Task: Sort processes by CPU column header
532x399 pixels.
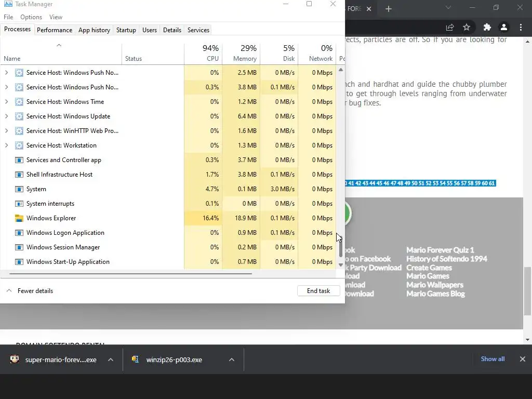Action: coord(204,53)
